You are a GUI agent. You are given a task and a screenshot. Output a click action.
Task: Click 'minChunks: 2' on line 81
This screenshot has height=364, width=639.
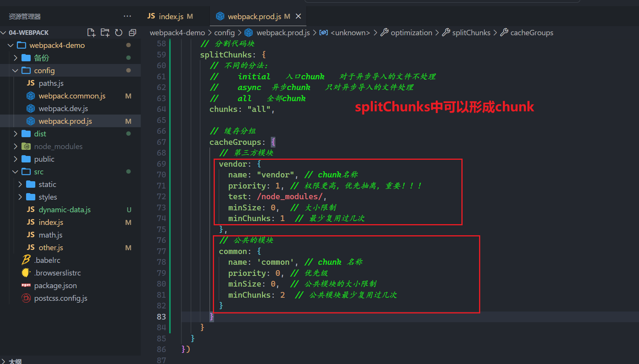tap(257, 295)
